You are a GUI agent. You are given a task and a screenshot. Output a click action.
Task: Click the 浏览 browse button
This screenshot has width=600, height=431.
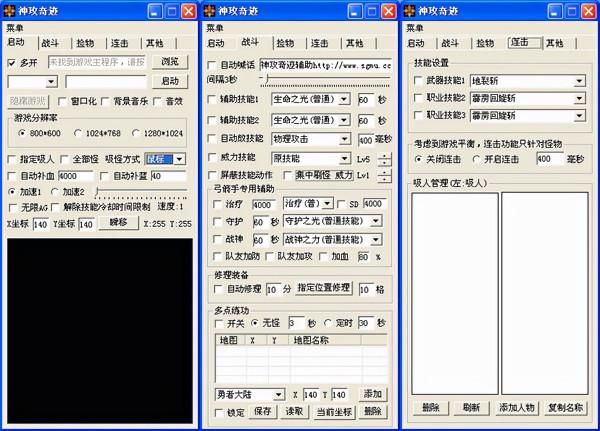pos(170,62)
